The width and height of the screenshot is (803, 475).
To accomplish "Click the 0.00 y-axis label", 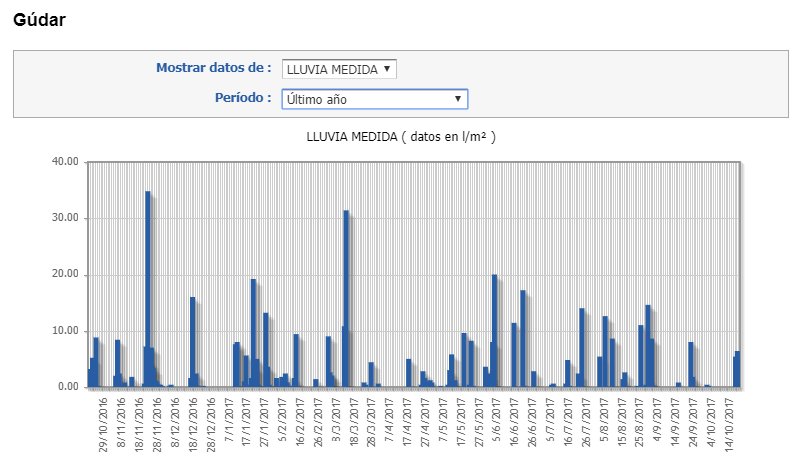I will coord(69,387).
